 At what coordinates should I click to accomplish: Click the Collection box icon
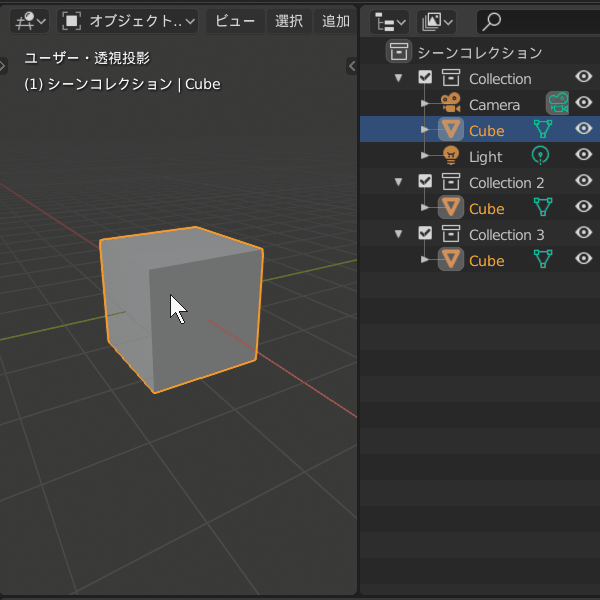tap(451, 78)
